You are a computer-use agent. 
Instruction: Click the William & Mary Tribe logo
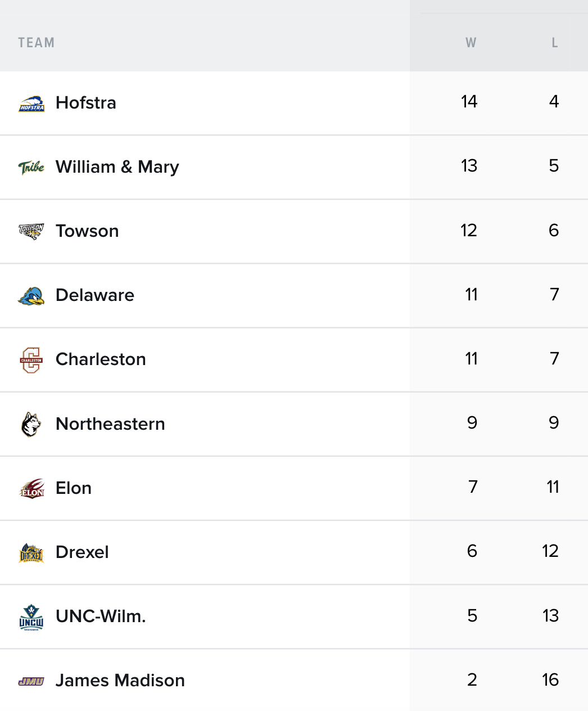coord(31,167)
